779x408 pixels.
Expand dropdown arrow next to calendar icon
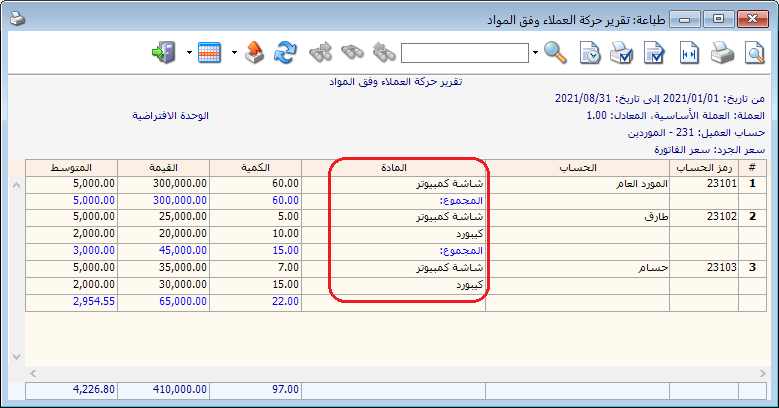pyautogui.click(x=189, y=52)
